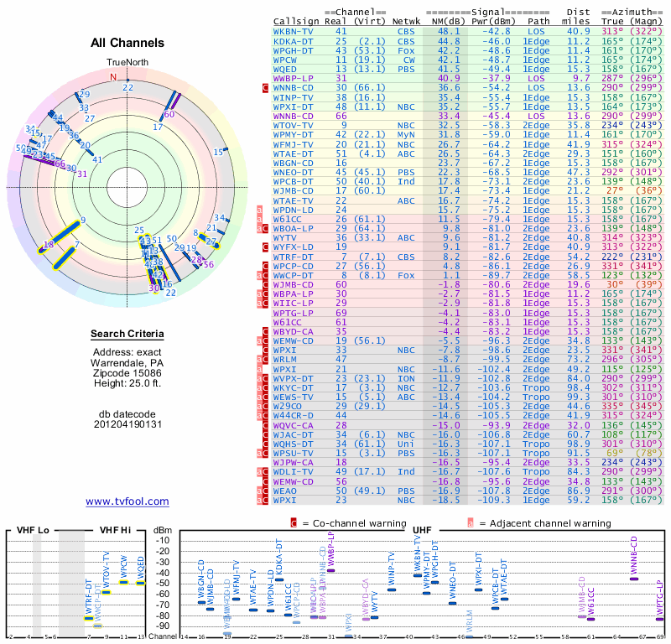Select the WPGH-DT callsign in the table

[293, 51]
